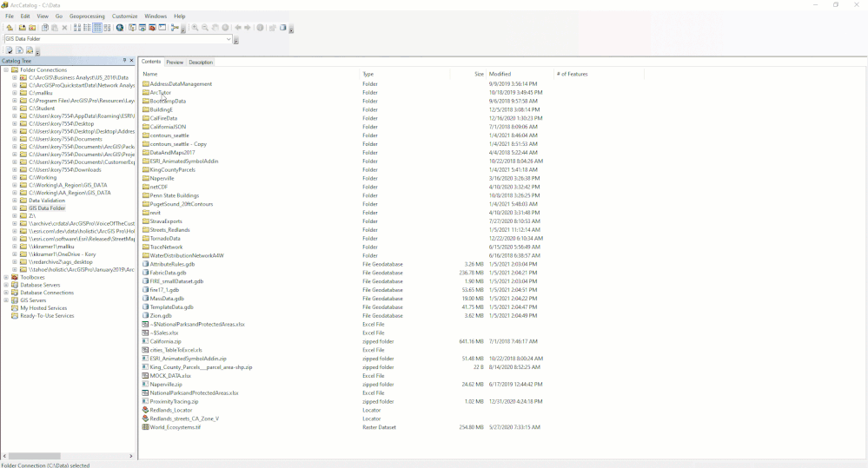
Task: Click the Disconnect From Folder icon
Action: [x=32, y=28]
